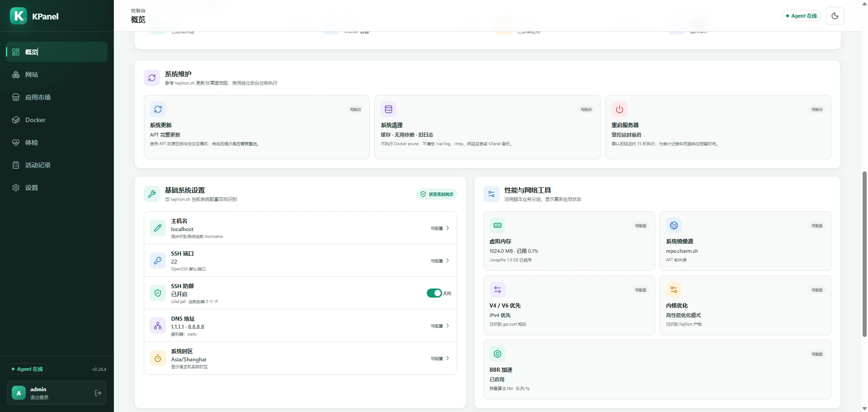This screenshot has height=412, width=868.
Task: Click the 1024.0 MB · 已用 0.1% text
Action: [514, 251]
